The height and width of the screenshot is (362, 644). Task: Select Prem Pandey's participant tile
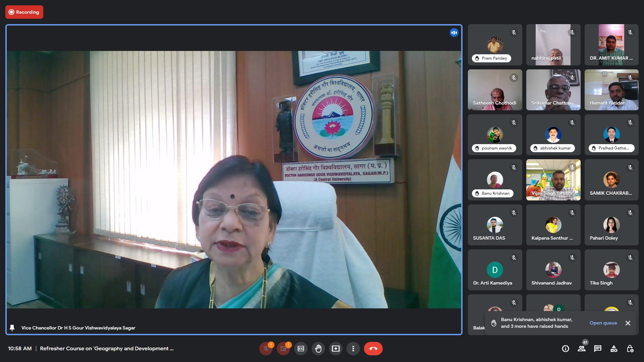[495, 45]
